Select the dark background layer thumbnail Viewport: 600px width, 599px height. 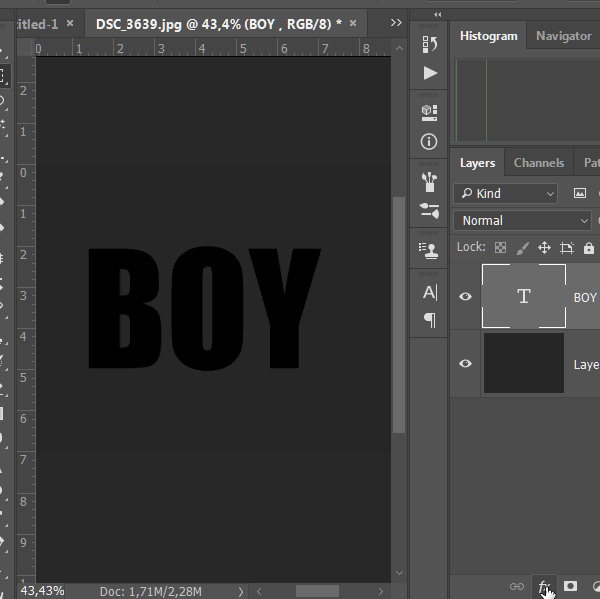click(524, 363)
